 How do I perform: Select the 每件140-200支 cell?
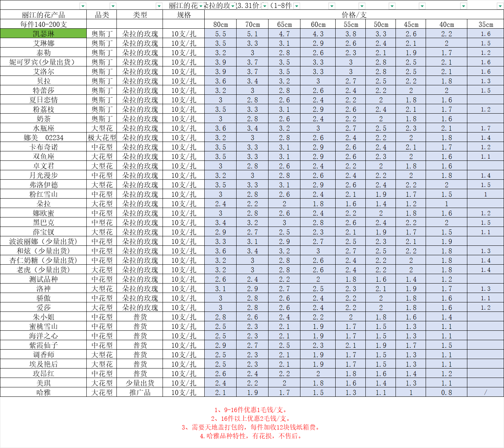pyautogui.click(x=44, y=24)
